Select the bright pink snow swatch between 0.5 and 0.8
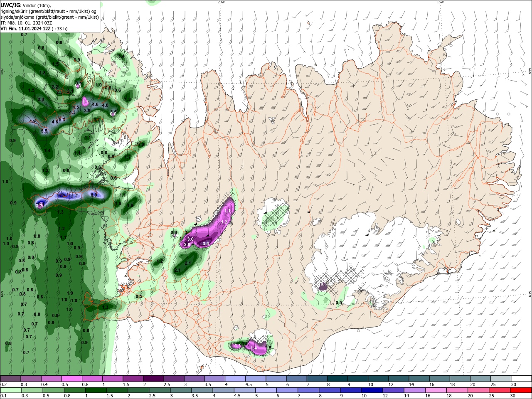 71,379
